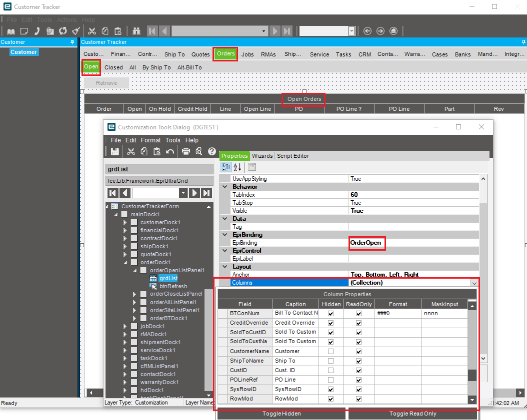Screen dimensions: 527x420
Task: Open Print Preview in Customization Tools Dialog
Action: [x=199, y=151]
